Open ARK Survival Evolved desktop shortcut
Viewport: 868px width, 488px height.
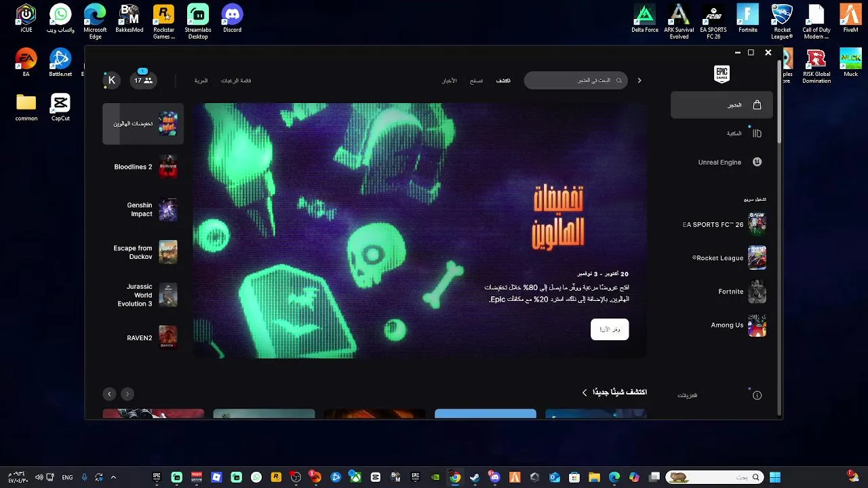[x=679, y=21]
